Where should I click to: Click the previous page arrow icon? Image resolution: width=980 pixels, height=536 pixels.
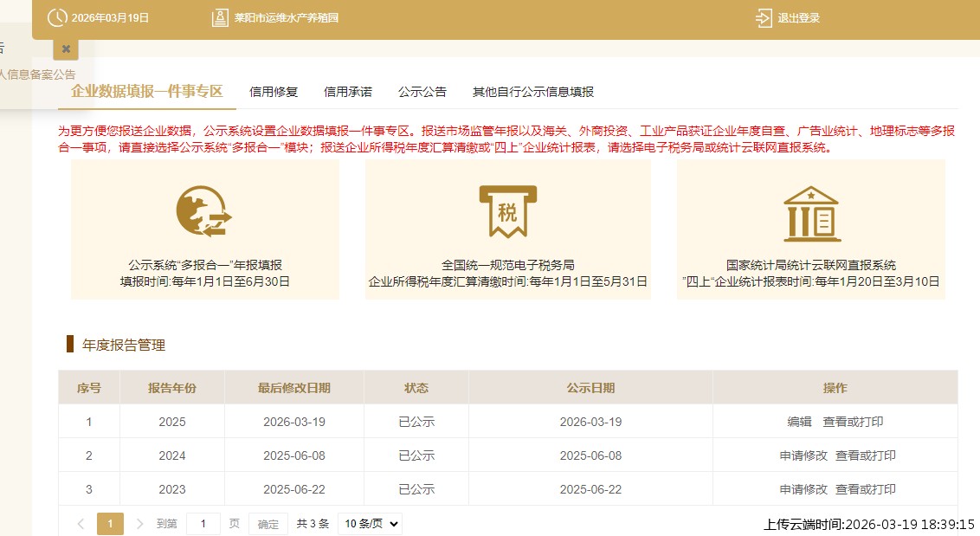[81, 524]
